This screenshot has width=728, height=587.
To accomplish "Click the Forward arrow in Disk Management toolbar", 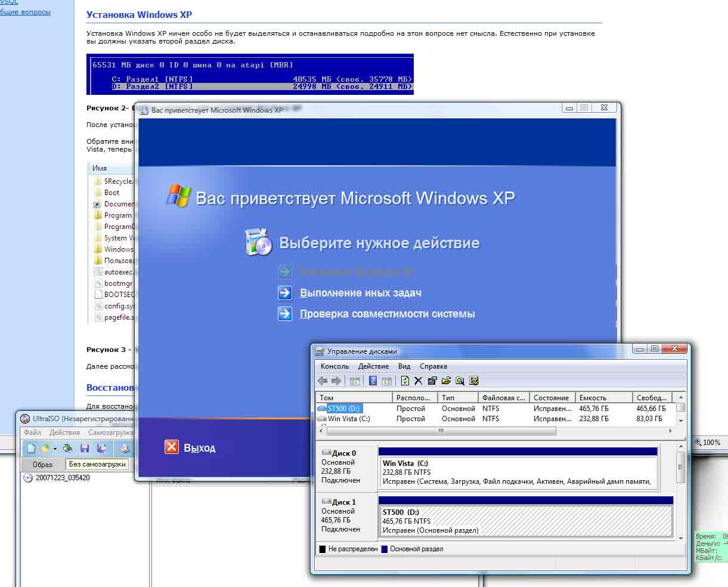I will (x=336, y=381).
